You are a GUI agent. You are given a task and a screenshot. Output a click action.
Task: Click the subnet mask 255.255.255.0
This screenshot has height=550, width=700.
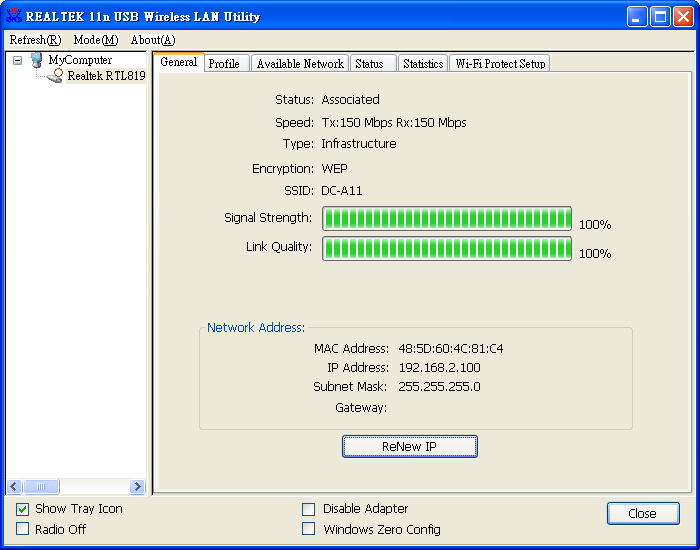pyautogui.click(x=439, y=387)
